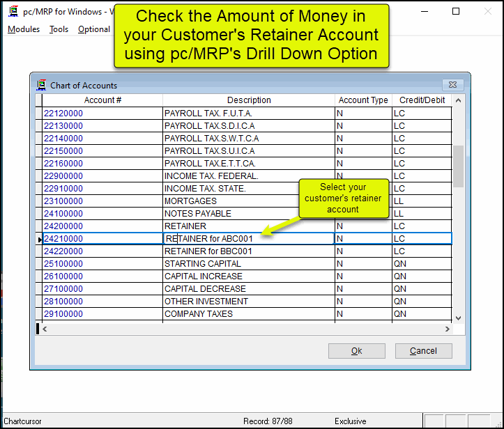Click the Credit/Debit column header
The height and width of the screenshot is (429, 504).
(x=422, y=100)
